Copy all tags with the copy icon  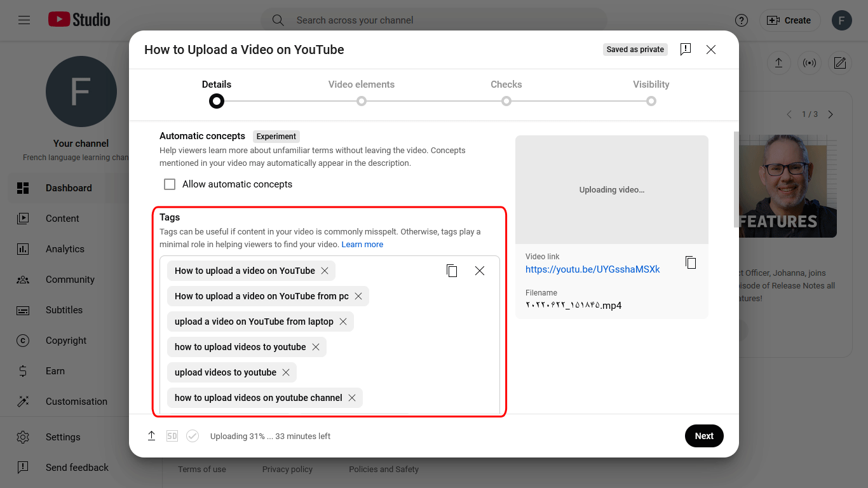coord(452,271)
